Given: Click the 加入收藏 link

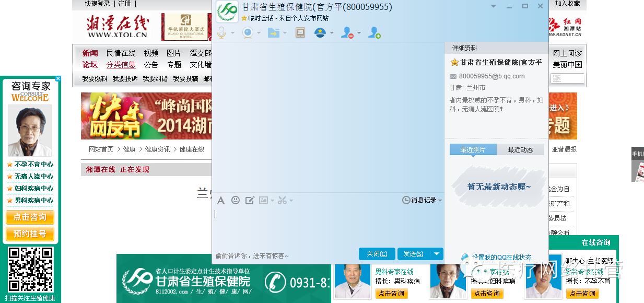Looking at the screenshot, I should click(567, 4).
